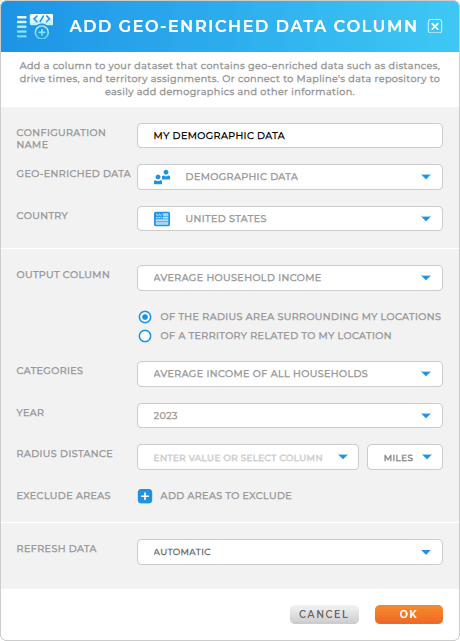Screen dimensions: 460x641
Task: Click the Refresh Data label
Action: [56, 549]
